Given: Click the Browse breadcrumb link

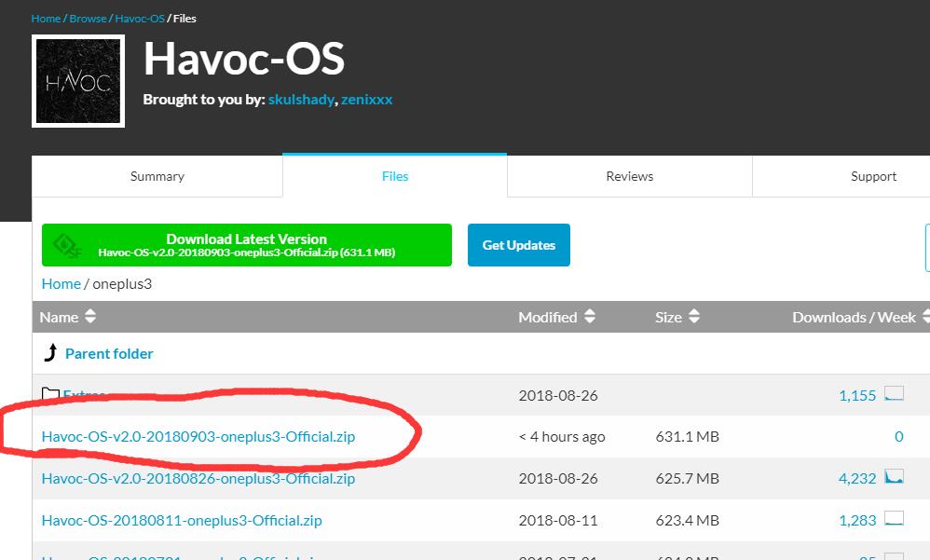Looking at the screenshot, I should tap(88, 17).
